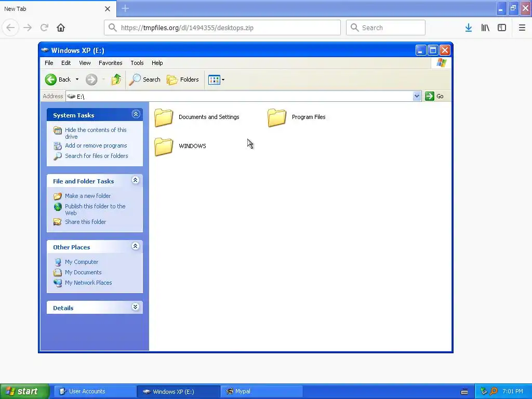Open the Tools menu
532x399 pixels.
[x=137, y=63]
